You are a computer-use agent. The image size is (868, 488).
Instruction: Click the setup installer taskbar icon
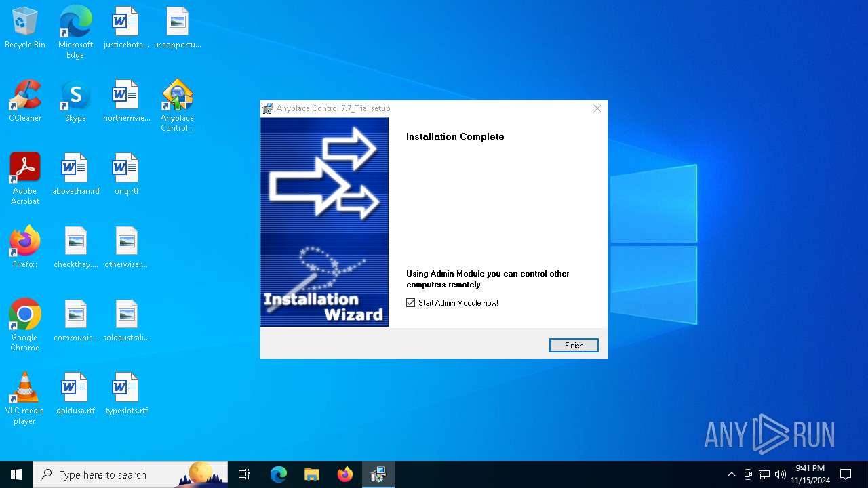(x=378, y=474)
